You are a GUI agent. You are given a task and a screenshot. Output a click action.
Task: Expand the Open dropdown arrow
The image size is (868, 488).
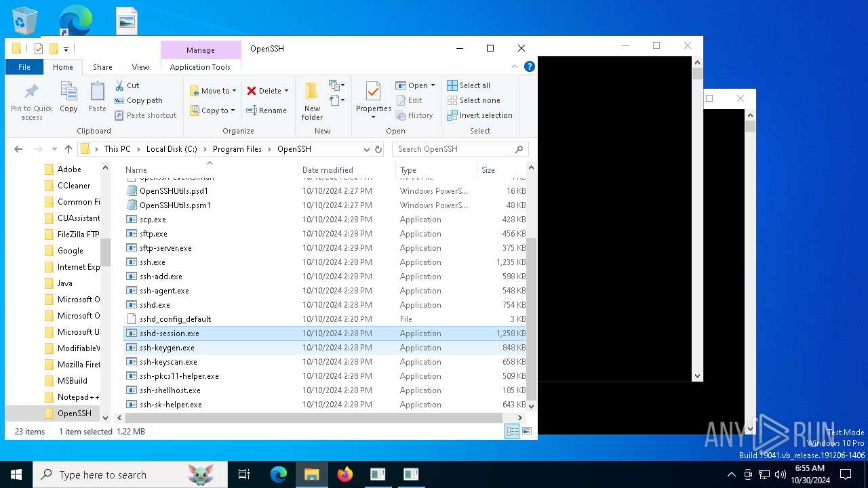tap(433, 85)
